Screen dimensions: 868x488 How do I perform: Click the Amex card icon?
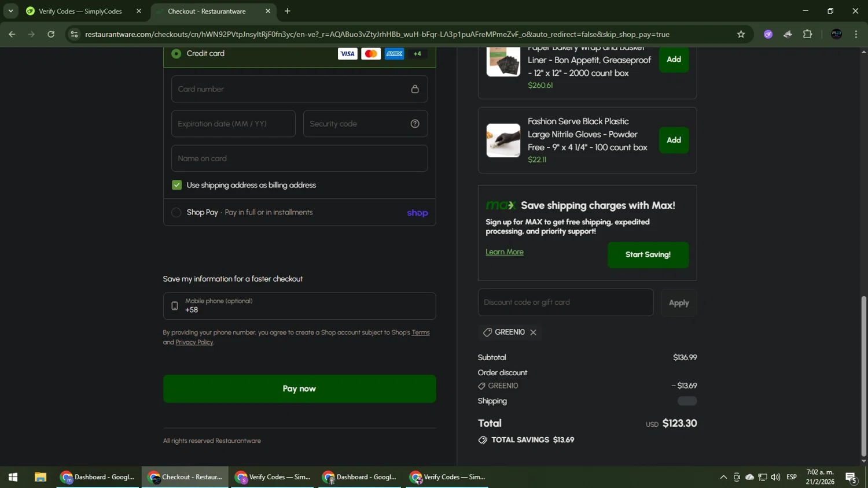[395, 54]
